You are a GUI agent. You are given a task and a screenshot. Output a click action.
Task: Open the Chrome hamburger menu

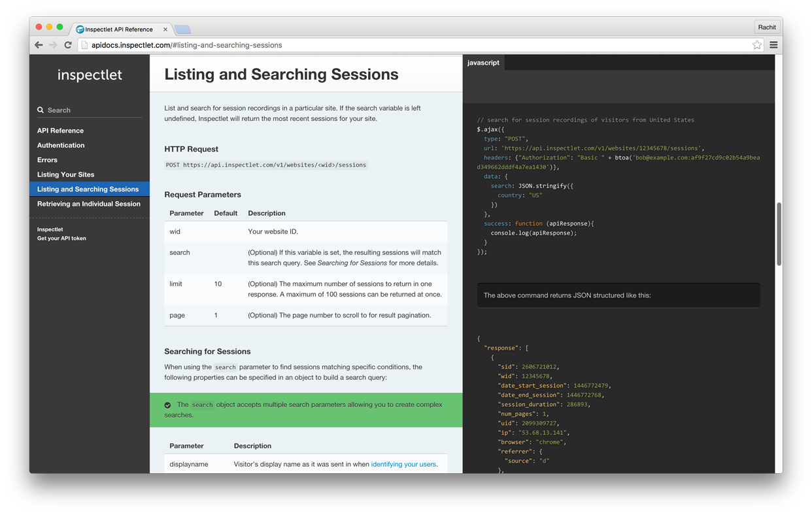coord(773,45)
